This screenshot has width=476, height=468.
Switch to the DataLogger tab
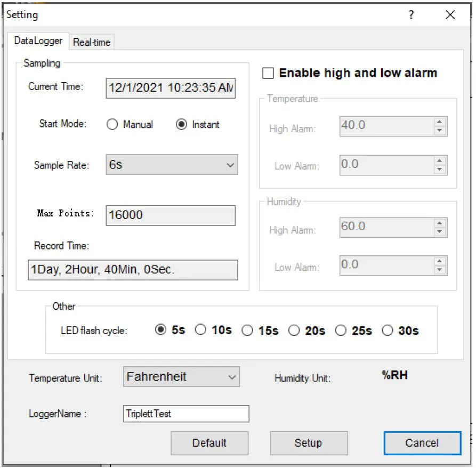[x=38, y=41]
